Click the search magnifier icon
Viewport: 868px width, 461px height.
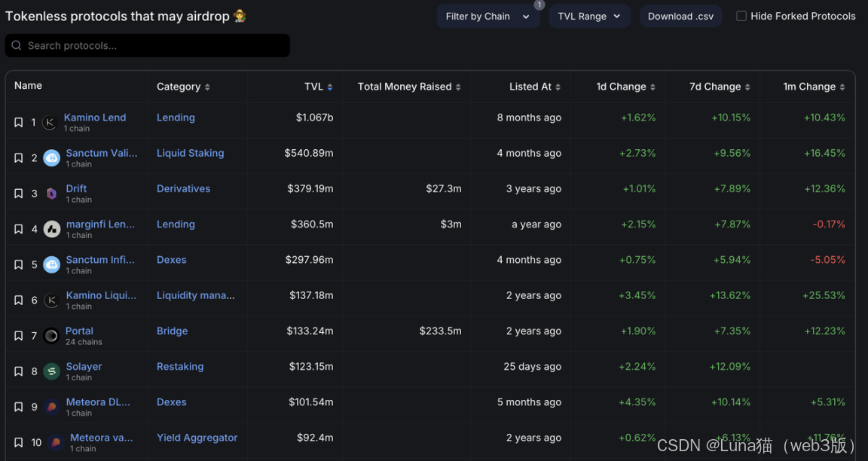[x=17, y=45]
